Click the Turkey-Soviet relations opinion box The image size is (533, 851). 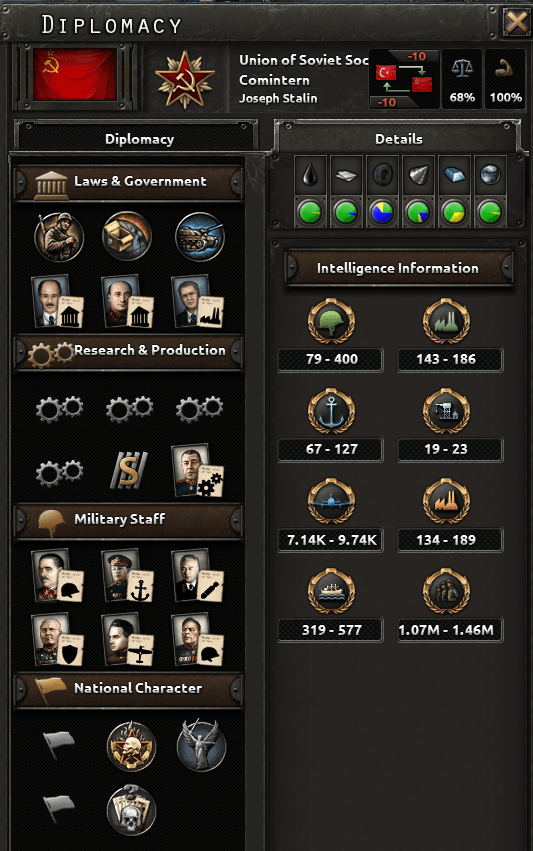pyautogui.click(x=404, y=79)
